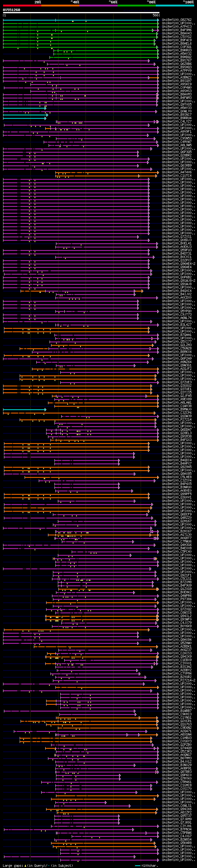The image size is (197, 868).
Task: Open the UniRef100_B6TMM3 hit
Action: pos(177,758)
